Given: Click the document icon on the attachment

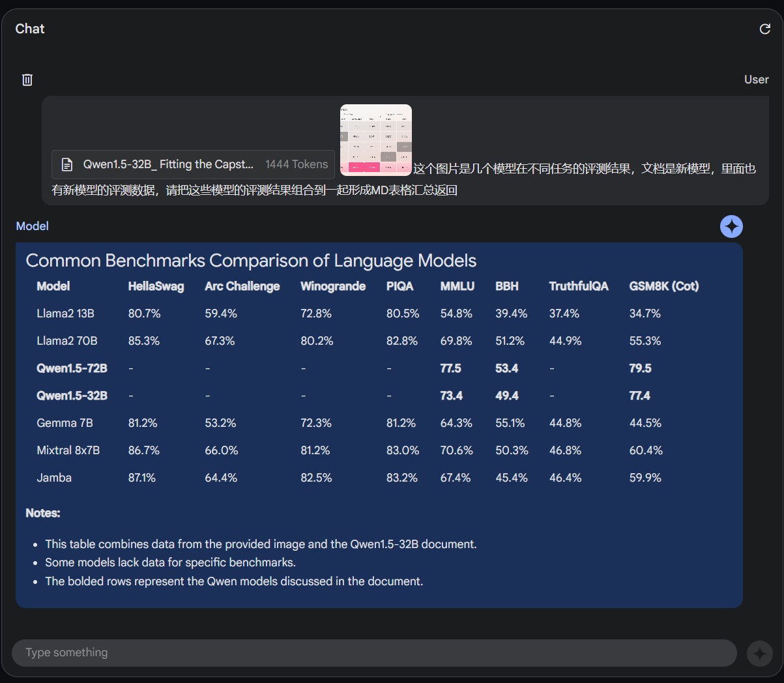Looking at the screenshot, I should coord(66,164).
